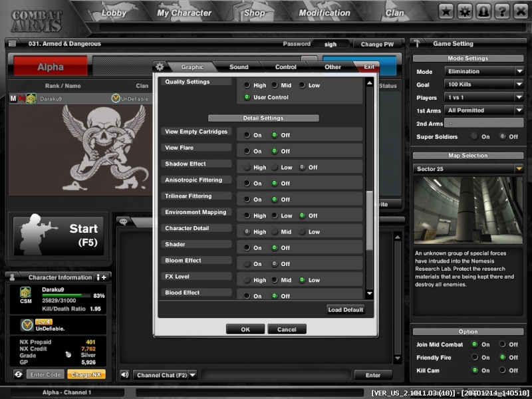The height and width of the screenshot is (399, 532).
Task: Click the Enter Code button
Action: point(45,374)
